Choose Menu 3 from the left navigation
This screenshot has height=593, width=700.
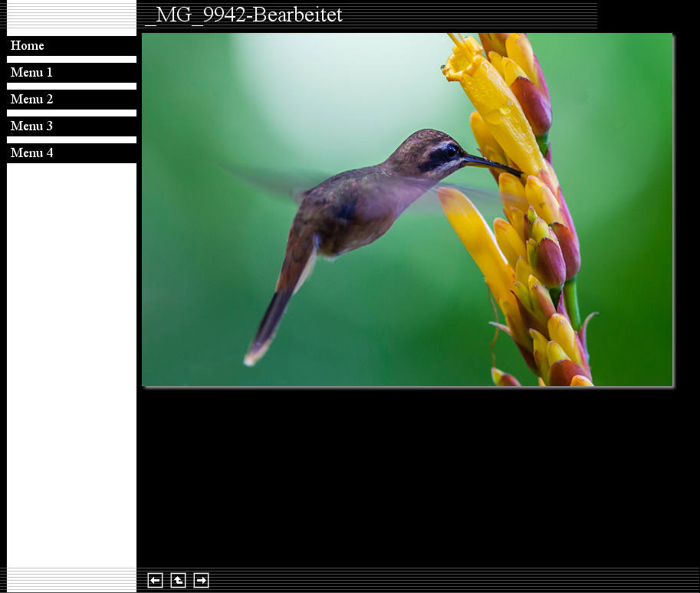point(31,126)
